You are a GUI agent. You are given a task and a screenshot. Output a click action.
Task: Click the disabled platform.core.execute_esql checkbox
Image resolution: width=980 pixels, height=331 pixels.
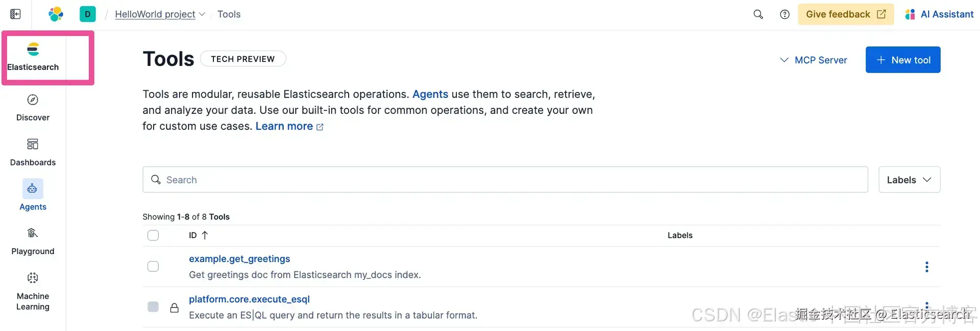click(x=153, y=306)
